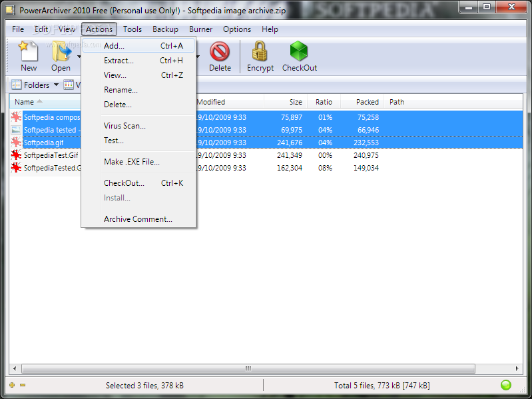Click the red Delete toolbar icon
Viewport: 532px width, 399px height.
(220, 51)
